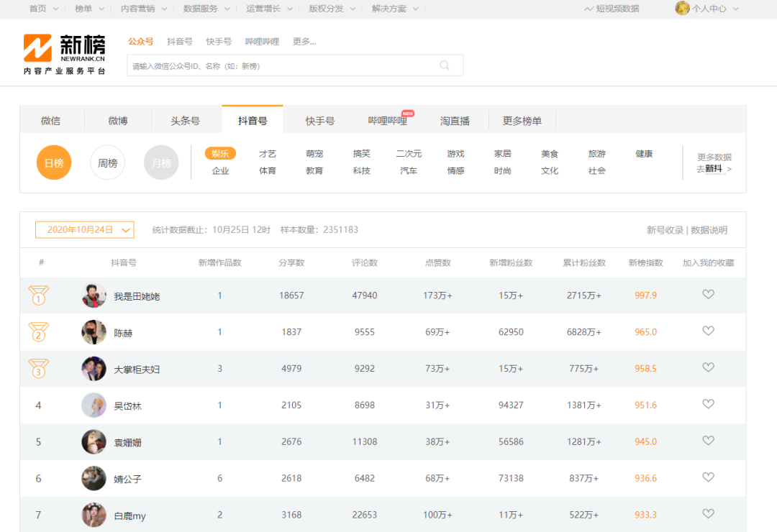Click the rank 2 medal icon
Viewport: 777px width, 532px height.
click(38, 332)
